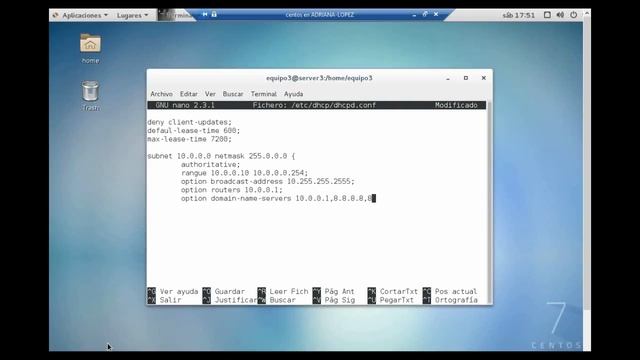Click the 'PegarTxt' nano shortcut
640x360 pixels.
coord(391,300)
